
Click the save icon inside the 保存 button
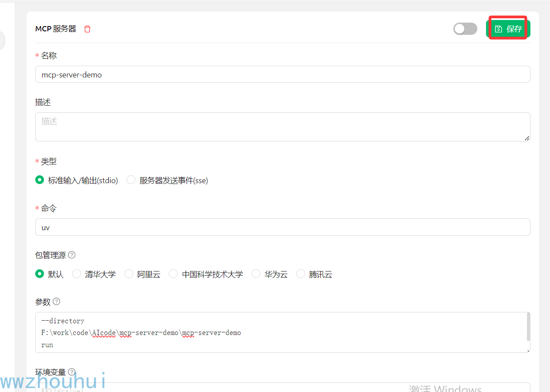[x=498, y=29]
